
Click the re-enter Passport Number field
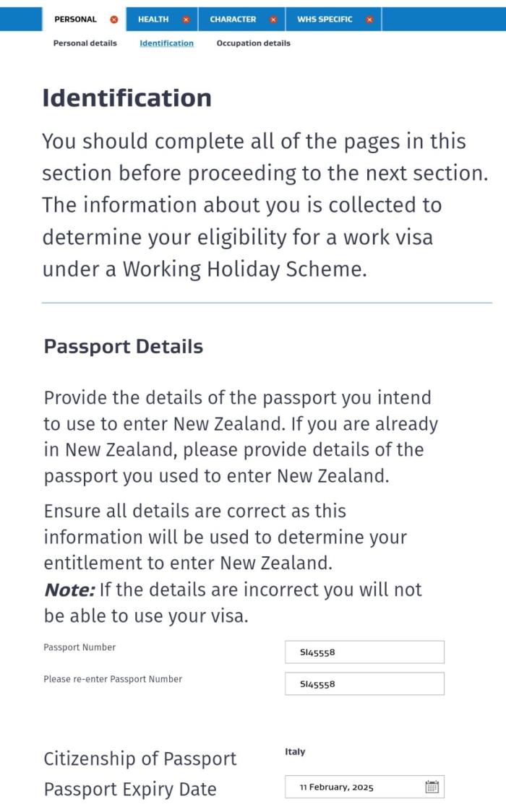point(364,683)
